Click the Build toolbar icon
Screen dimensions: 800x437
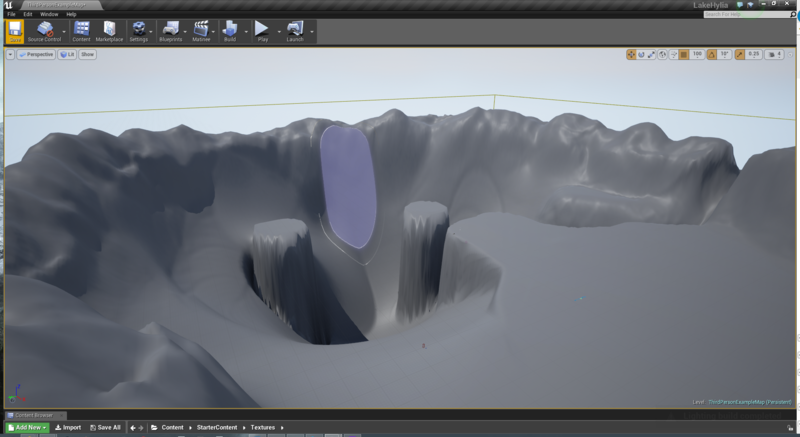point(230,30)
